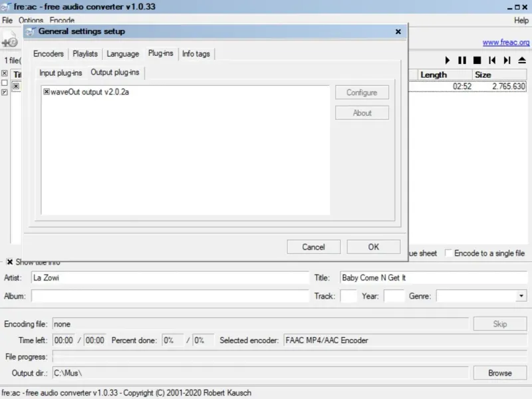Browse for an output directory
This screenshot has height=399, width=532.
500,373
